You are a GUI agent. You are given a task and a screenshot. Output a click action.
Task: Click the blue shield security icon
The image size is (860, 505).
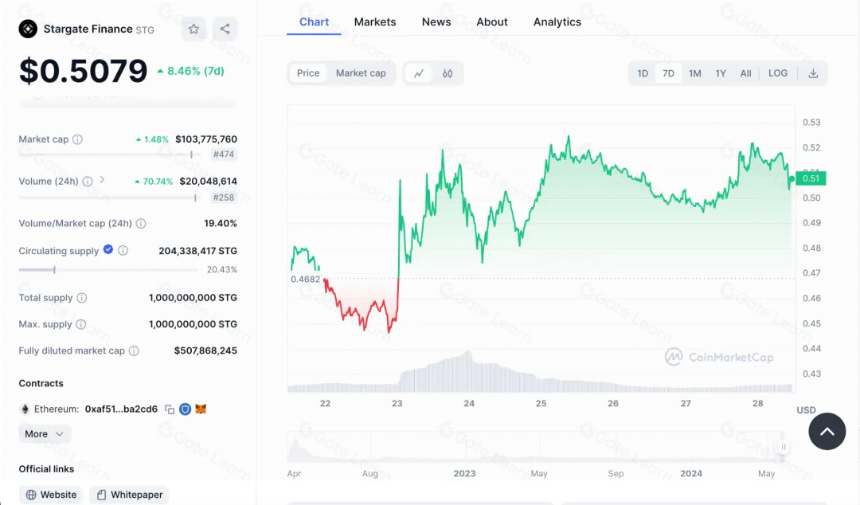(x=185, y=410)
